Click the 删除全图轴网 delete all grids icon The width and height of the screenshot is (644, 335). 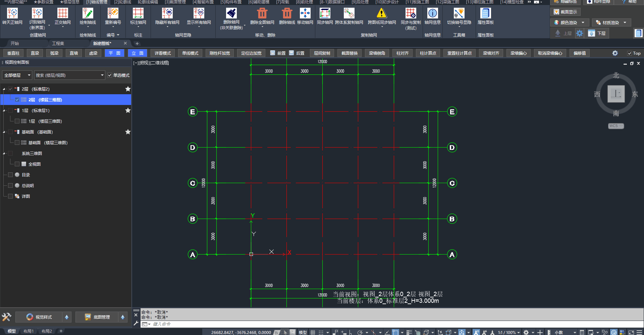pyautogui.click(x=262, y=14)
